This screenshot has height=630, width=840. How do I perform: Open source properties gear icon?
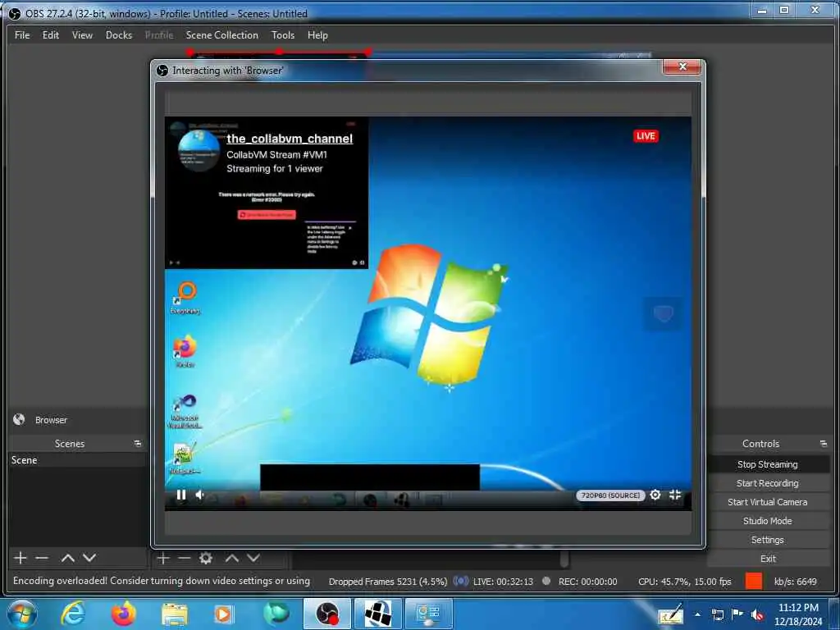pyautogui.click(x=206, y=558)
